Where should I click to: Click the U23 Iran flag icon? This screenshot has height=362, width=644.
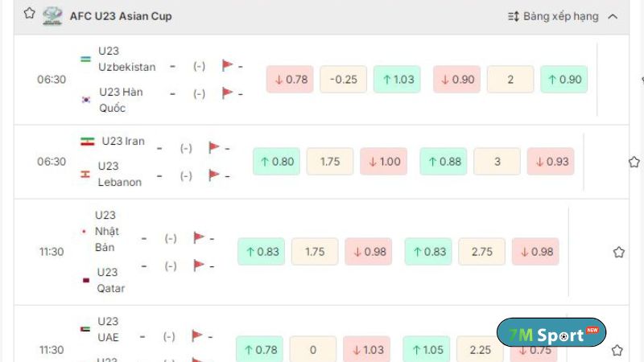87,142
